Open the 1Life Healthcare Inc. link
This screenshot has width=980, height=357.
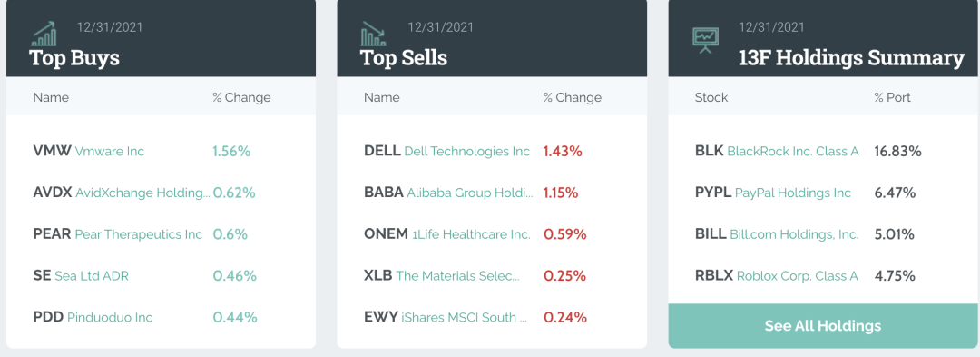(x=471, y=234)
